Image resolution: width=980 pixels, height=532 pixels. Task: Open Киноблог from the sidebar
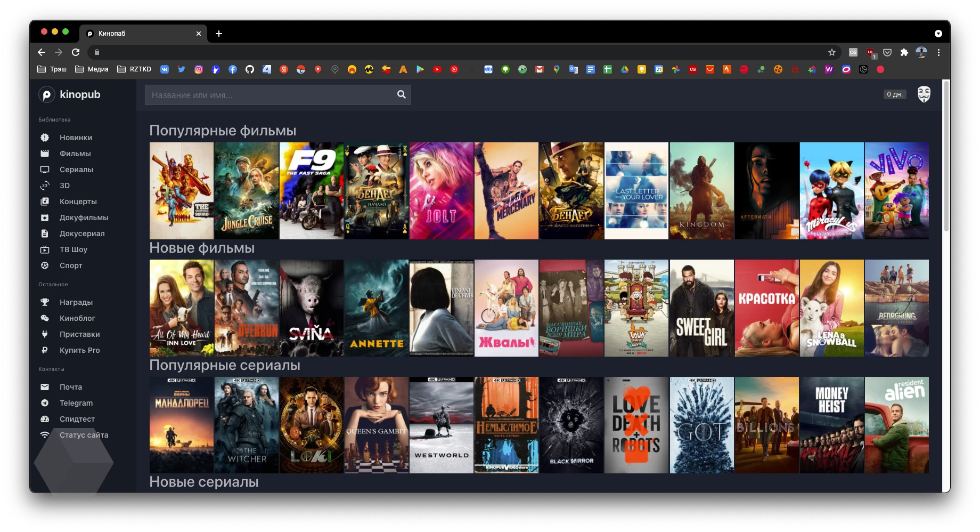[77, 318]
